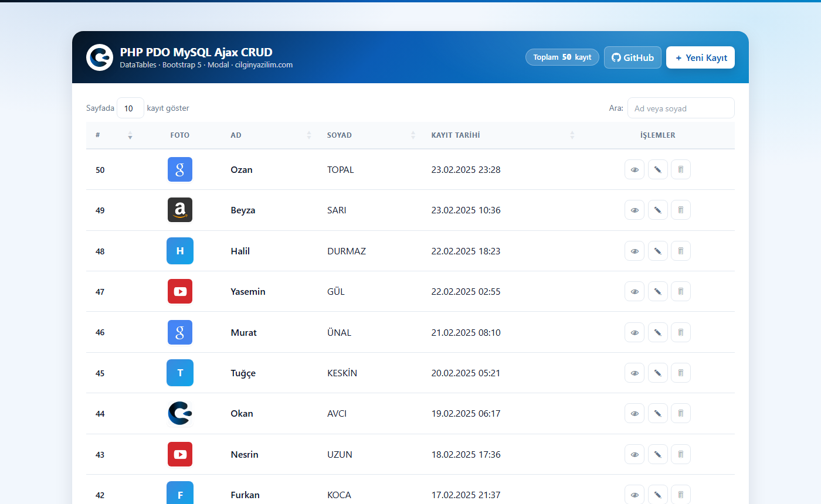The width and height of the screenshot is (821, 504).
Task: Click the PHP PDO MySQL Ajax CRUD title
Action: tap(196, 52)
